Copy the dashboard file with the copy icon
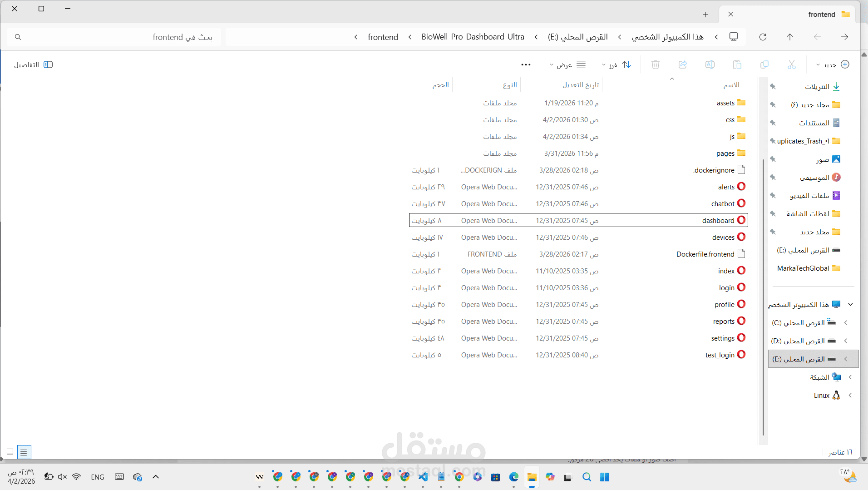Viewport: 868px width, 490px height. click(765, 64)
